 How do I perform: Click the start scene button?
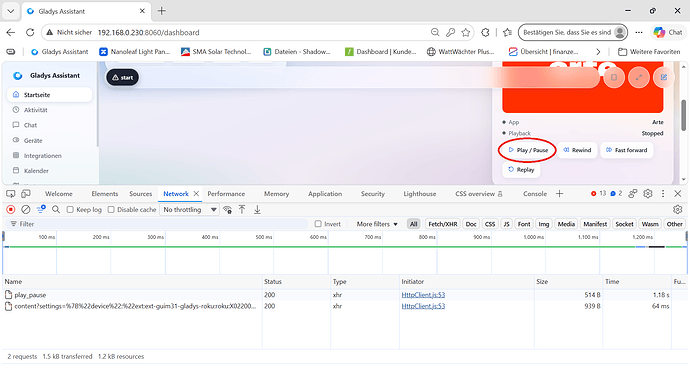tap(122, 77)
